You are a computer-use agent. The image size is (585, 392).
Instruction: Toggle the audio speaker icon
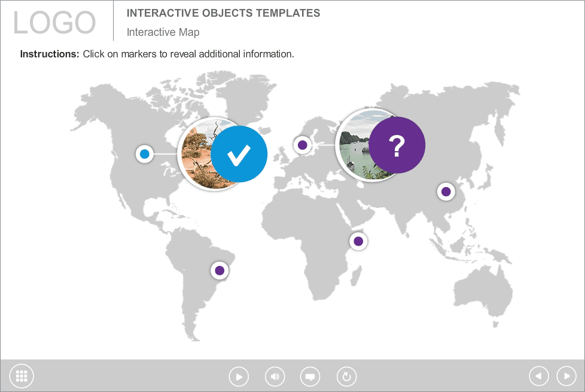275,376
